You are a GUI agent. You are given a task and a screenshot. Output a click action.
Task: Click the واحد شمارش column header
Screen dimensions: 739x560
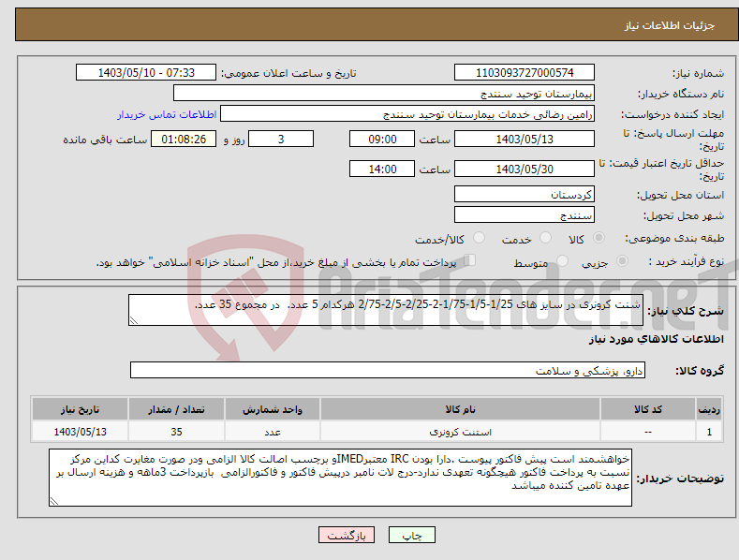(273, 409)
